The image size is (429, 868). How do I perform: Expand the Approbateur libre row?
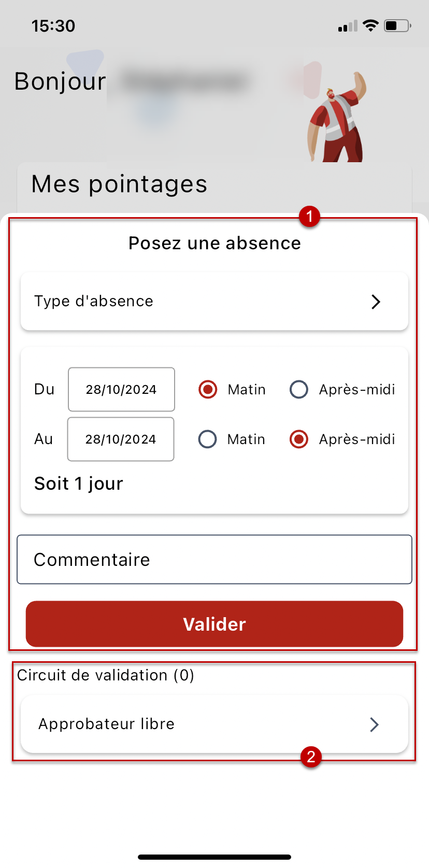tap(214, 724)
